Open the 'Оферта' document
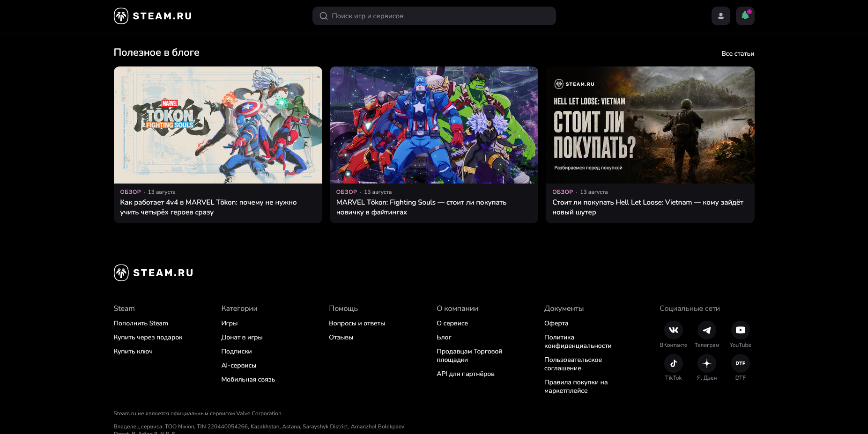 click(556, 323)
